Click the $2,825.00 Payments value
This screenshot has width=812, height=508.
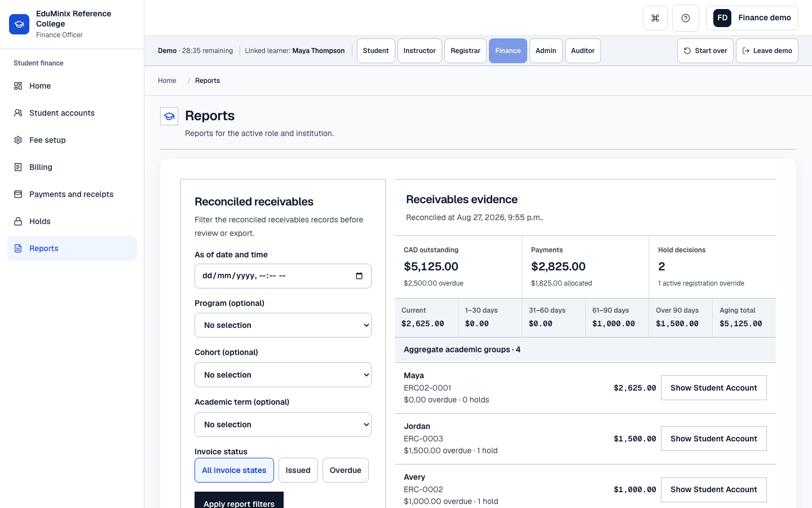tap(558, 266)
